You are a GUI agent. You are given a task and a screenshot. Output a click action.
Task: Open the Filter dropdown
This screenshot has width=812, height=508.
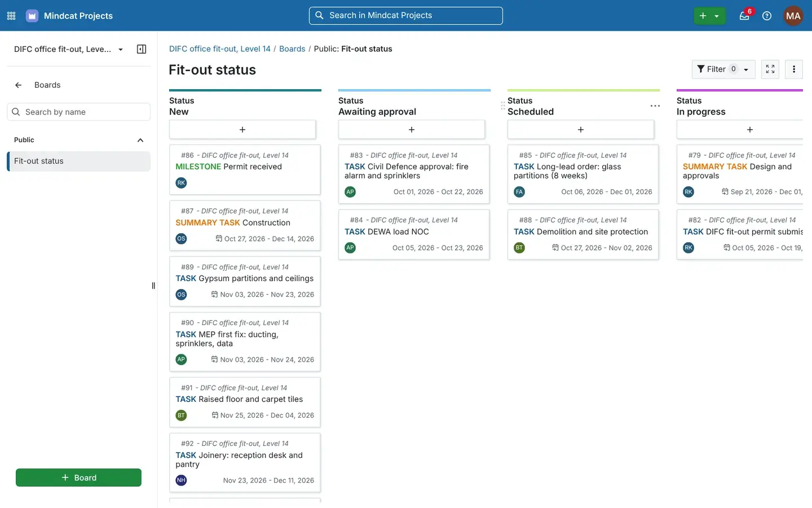tap(723, 69)
